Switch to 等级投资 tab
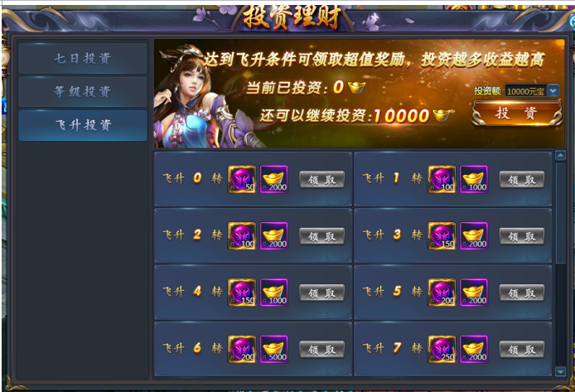575x392 pixels. point(83,92)
